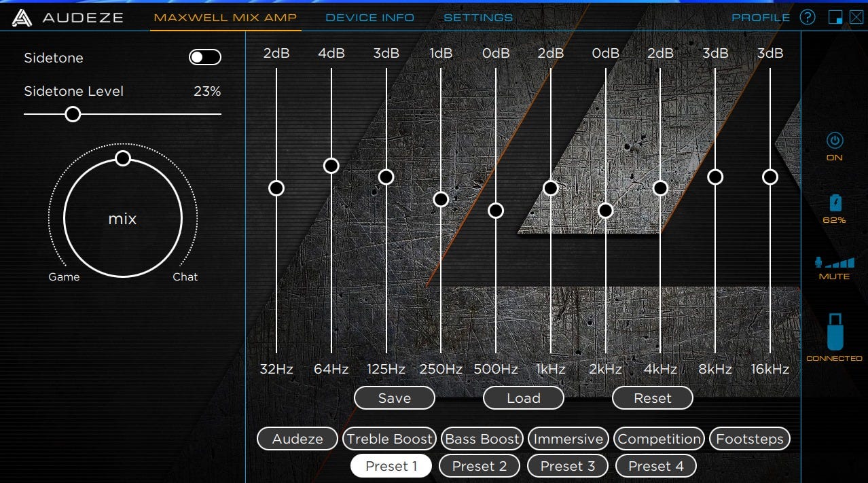Click the Game/Chat mix dial
The height and width of the screenshot is (483, 868).
point(123,217)
